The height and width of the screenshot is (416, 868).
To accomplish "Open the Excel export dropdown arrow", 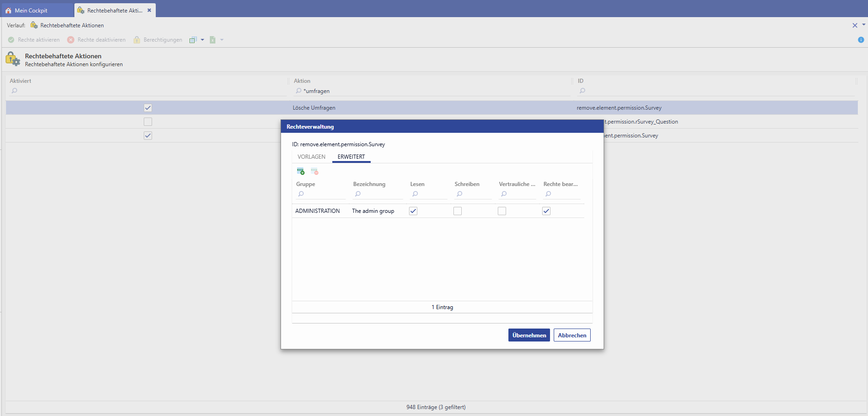I will [x=222, y=40].
